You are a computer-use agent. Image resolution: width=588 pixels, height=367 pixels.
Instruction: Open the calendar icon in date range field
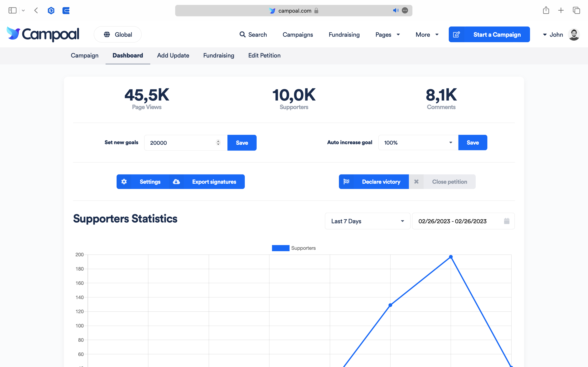click(507, 221)
